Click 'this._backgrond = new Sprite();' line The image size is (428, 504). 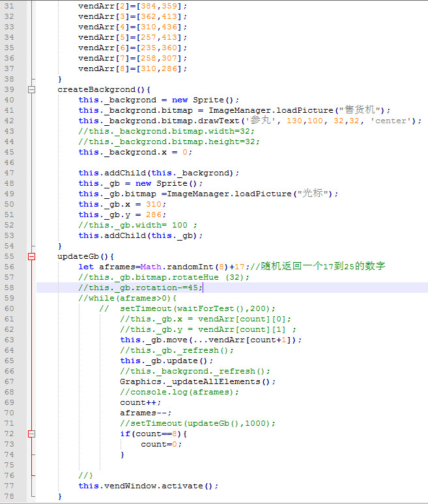tap(159, 100)
